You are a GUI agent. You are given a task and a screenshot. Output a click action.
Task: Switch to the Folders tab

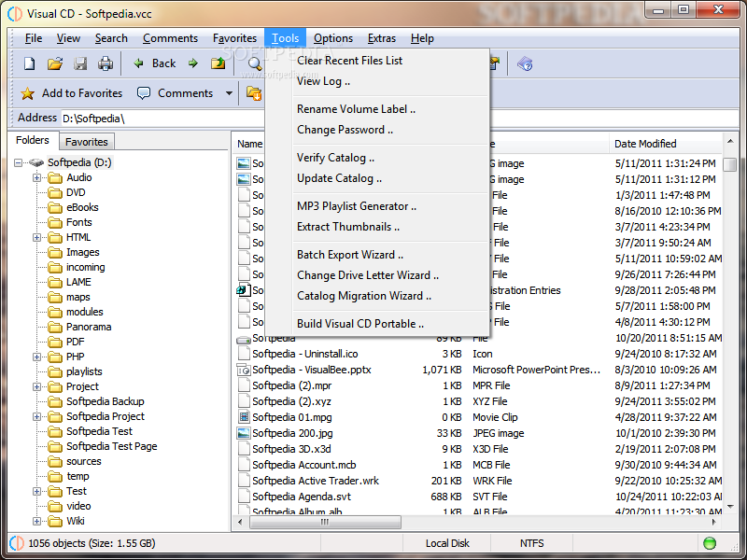click(x=33, y=140)
